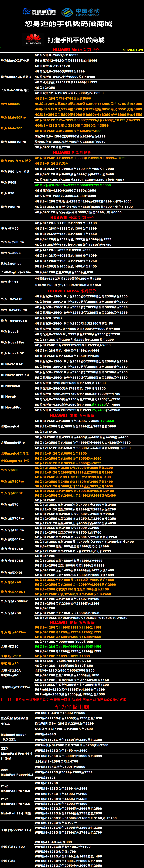Image resolution: width=144 pixels, height=868 pixels.
Task: Click the 华为 畅享50 model cell
Action: (17, 228)
